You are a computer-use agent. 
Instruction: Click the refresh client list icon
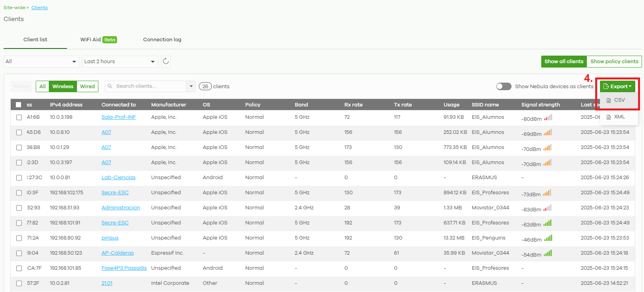[166, 61]
